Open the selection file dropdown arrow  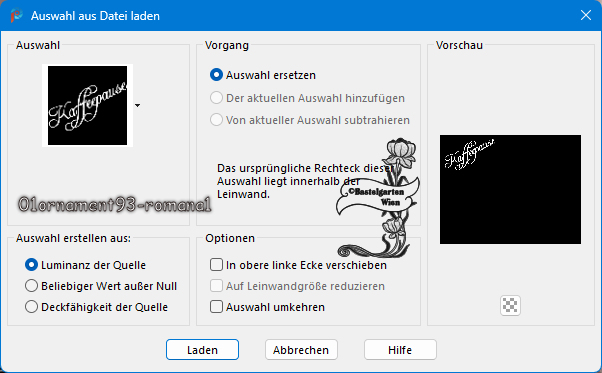tap(137, 106)
